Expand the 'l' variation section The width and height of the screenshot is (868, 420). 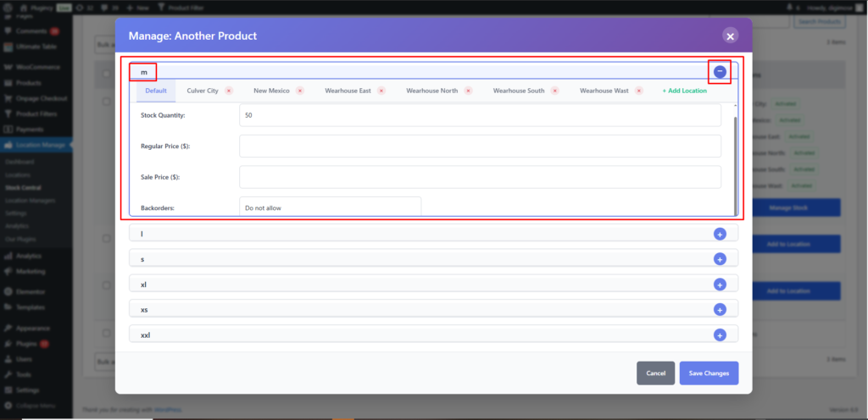720,234
